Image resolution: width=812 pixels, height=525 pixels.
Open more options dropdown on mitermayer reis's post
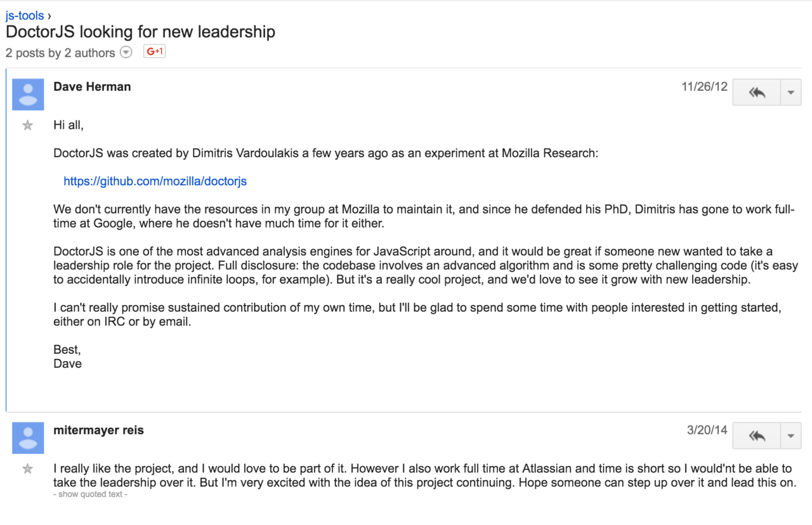(x=790, y=436)
